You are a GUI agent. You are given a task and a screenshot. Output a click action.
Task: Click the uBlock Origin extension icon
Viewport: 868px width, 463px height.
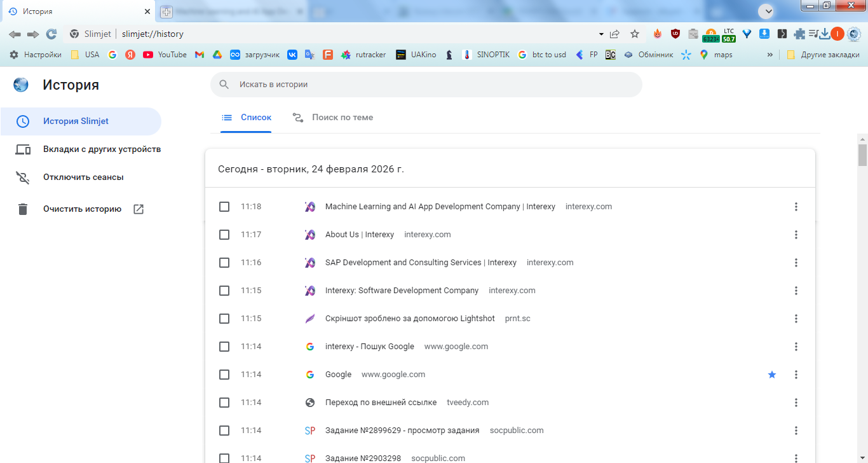pos(675,34)
